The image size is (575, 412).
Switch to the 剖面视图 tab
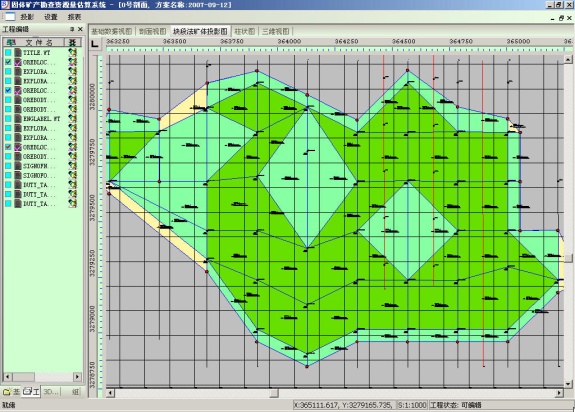point(153,32)
